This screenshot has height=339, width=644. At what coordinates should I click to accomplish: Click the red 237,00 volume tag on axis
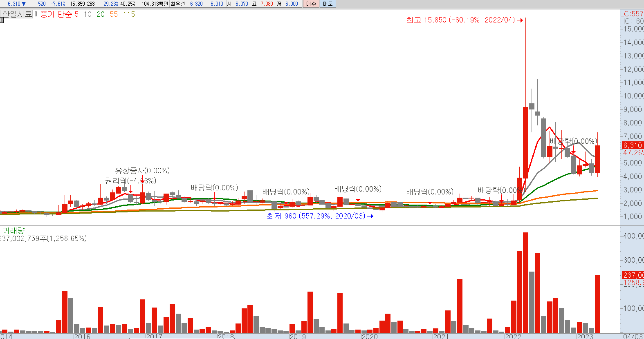(x=633, y=275)
